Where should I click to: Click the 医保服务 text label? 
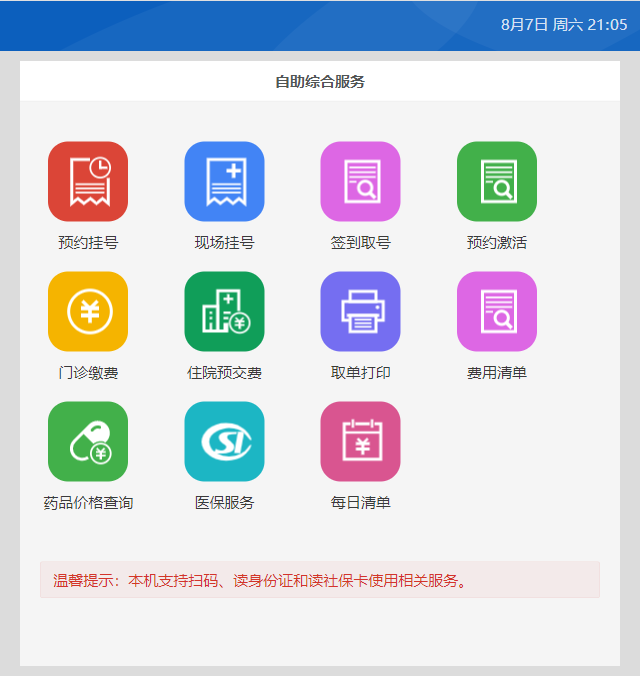[x=224, y=503]
